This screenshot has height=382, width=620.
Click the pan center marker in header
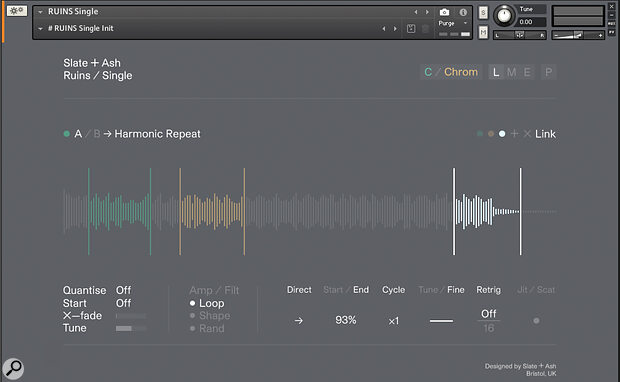[x=520, y=35]
